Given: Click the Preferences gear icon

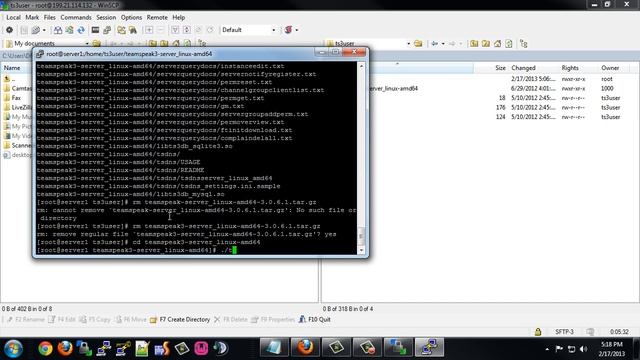Looking at the screenshot, I should pyautogui.click(x=9, y=30).
